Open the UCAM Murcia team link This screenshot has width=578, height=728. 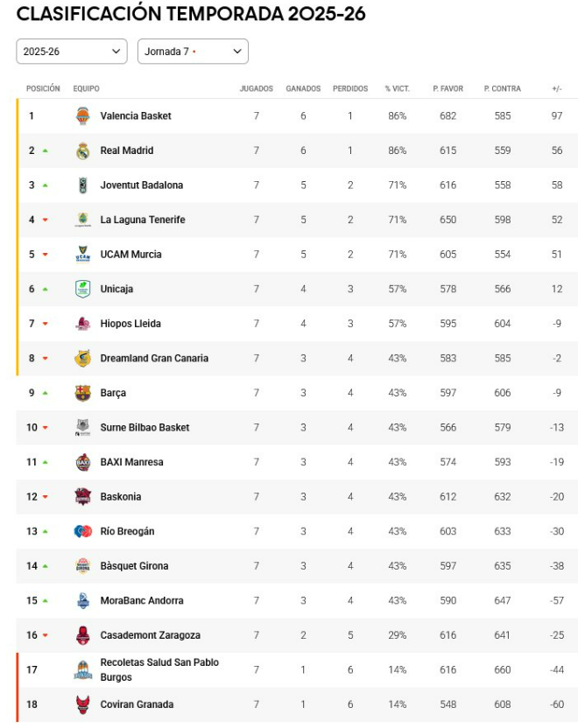tap(131, 255)
